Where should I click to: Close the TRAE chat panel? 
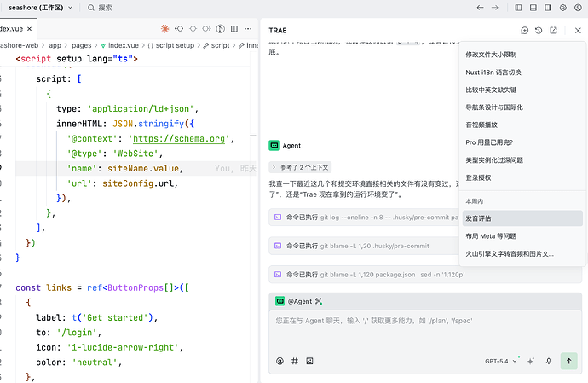[578, 31]
